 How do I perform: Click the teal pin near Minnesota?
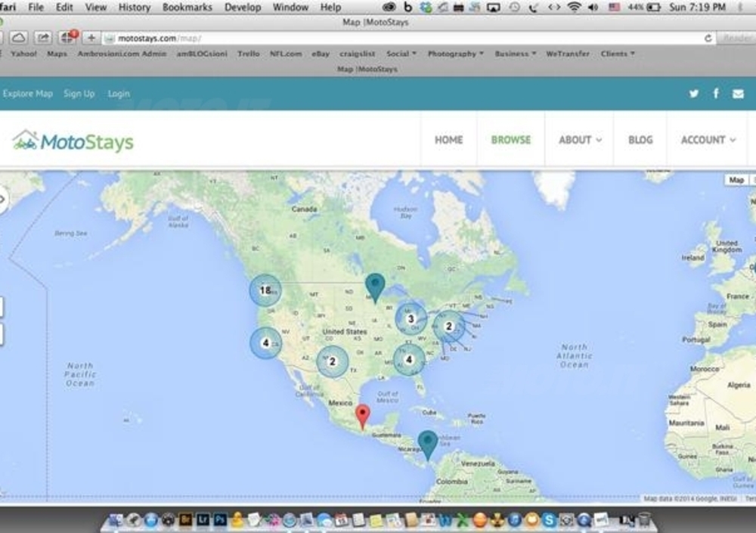click(374, 286)
